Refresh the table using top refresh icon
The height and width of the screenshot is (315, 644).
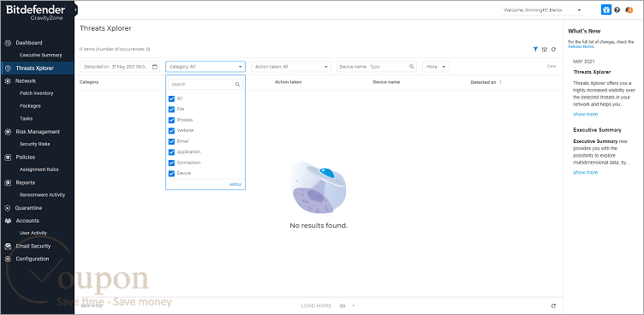(553, 50)
